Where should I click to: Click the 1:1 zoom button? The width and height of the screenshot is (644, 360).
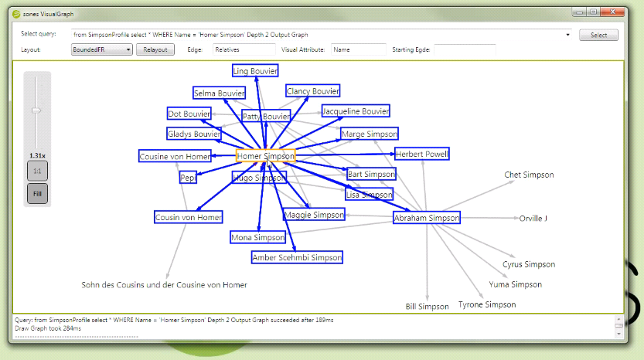37,172
